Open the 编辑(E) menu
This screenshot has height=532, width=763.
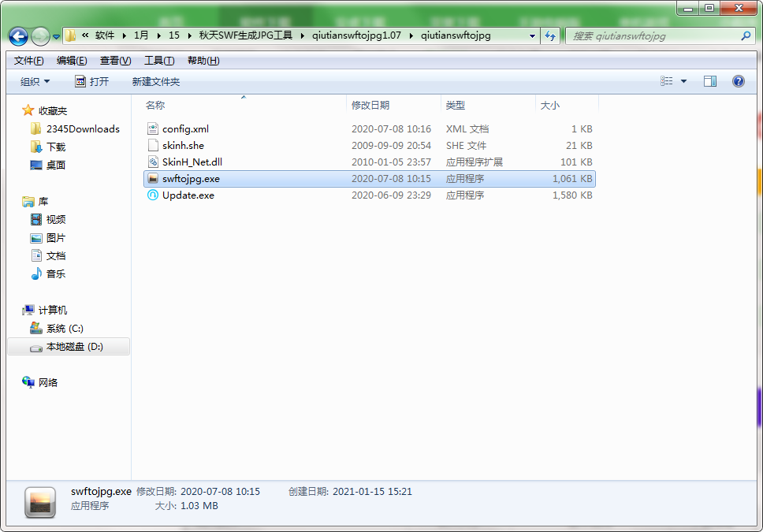pos(72,61)
